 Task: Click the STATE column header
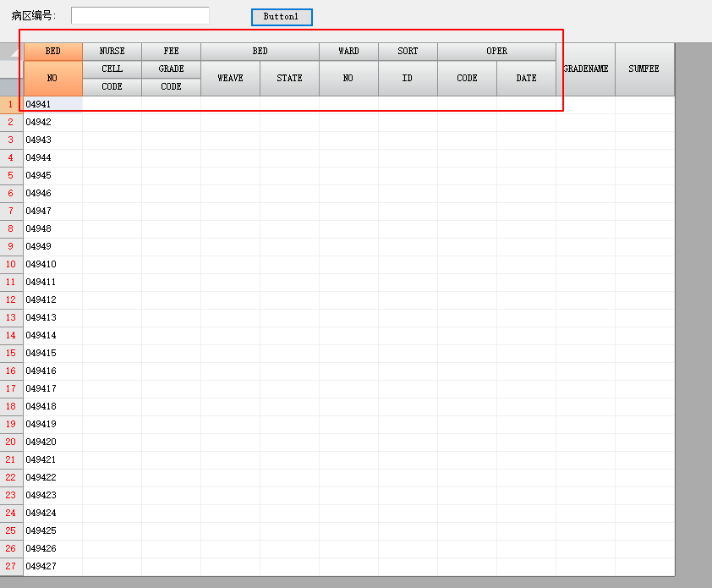(x=289, y=78)
